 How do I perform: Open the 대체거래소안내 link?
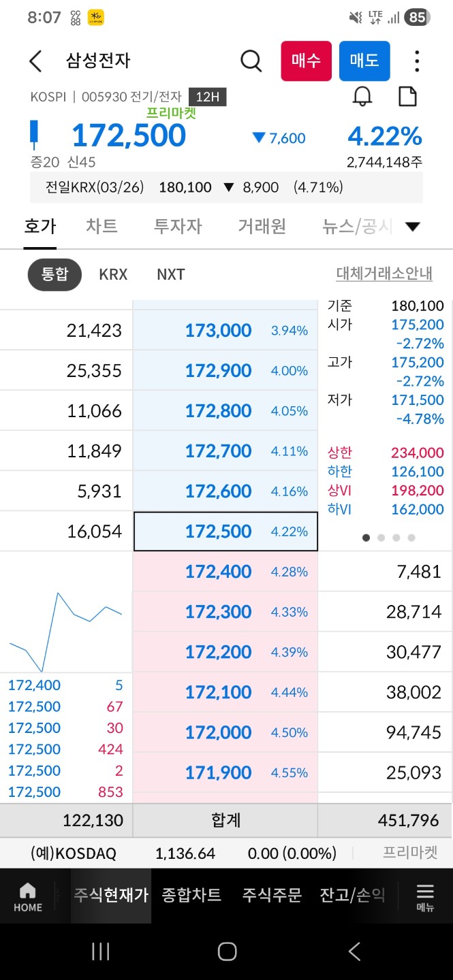point(384,274)
